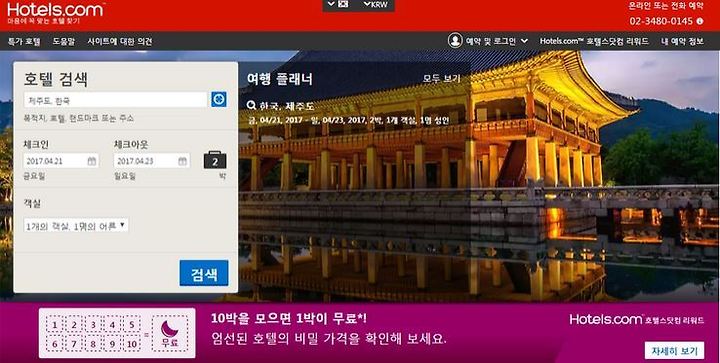Click the nights count suitcase icon

click(215, 160)
